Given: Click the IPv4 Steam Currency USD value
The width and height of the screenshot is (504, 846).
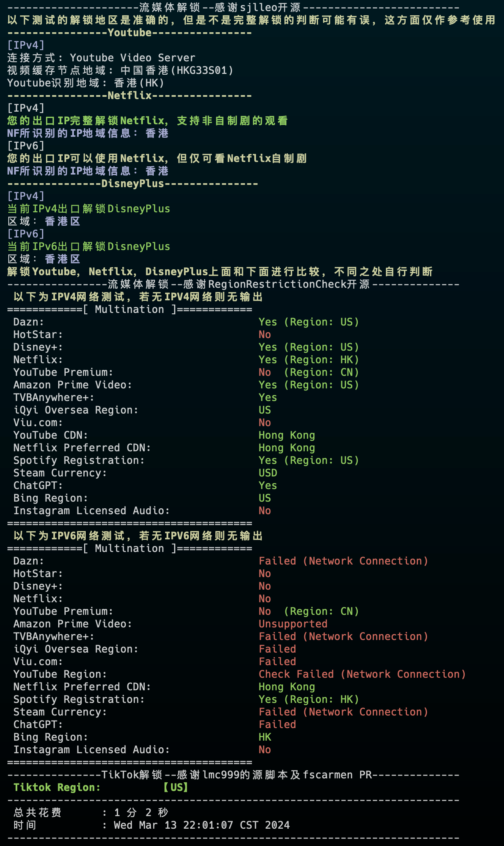Looking at the screenshot, I should [x=268, y=473].
